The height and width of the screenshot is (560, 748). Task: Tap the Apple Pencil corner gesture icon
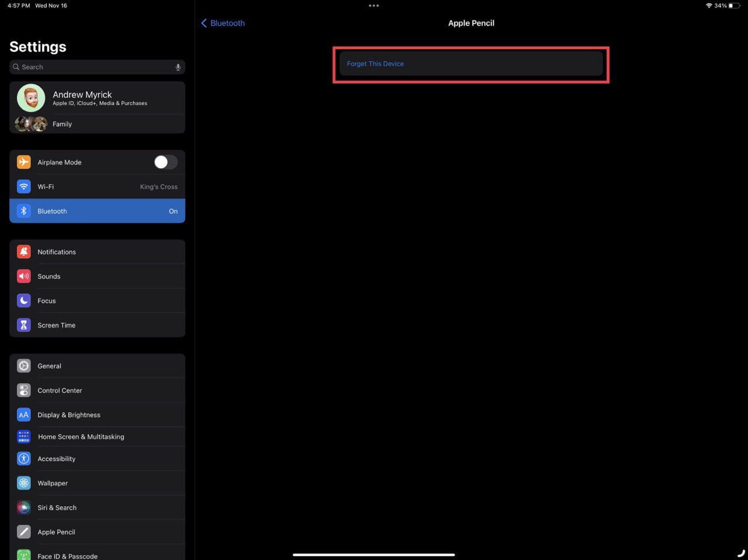[741, 552]
